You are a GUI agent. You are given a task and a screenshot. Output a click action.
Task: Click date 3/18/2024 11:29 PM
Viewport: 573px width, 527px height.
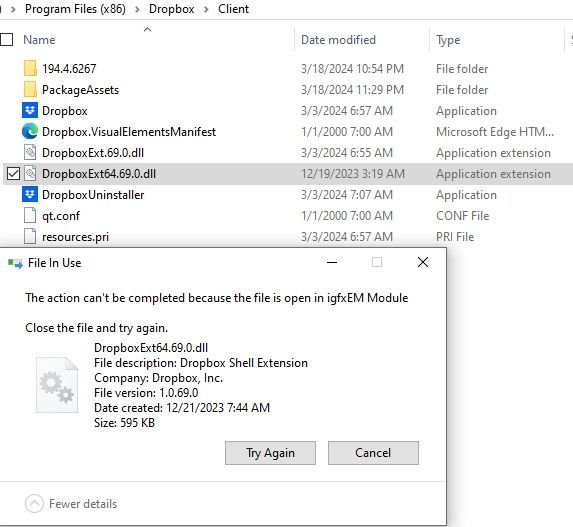(x=352, y=90)
